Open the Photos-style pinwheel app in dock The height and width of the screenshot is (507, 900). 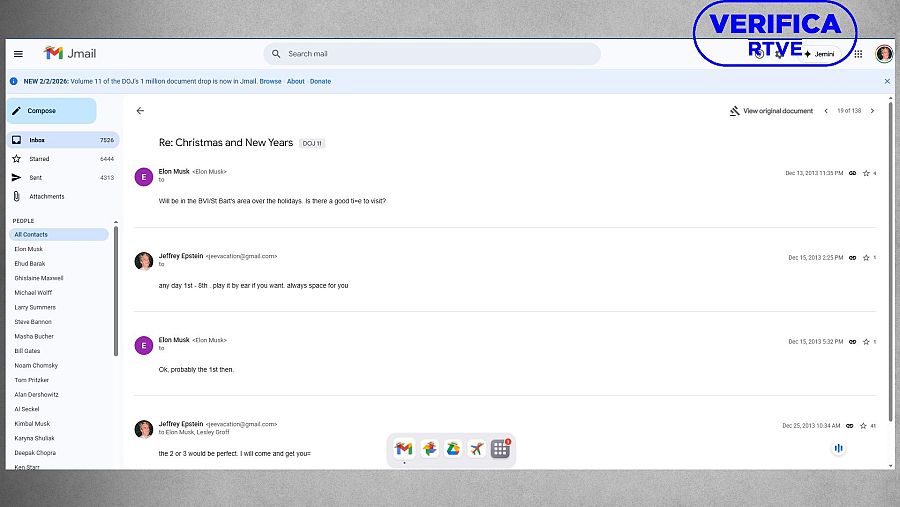tap(428, 449)
